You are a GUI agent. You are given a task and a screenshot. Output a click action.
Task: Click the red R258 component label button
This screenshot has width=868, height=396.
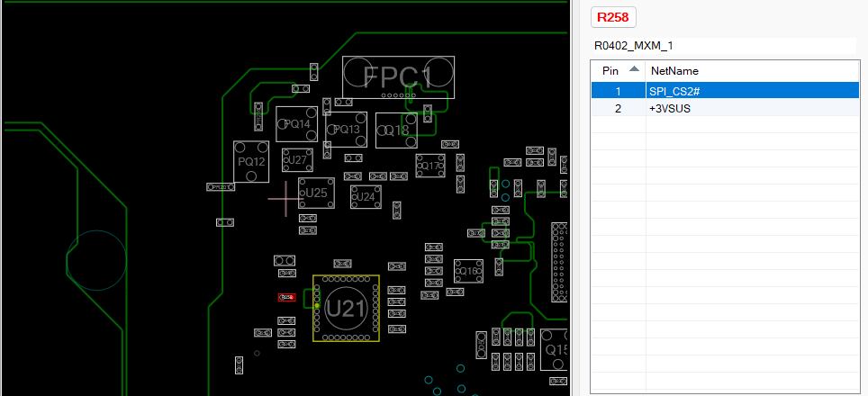[613, 17]
